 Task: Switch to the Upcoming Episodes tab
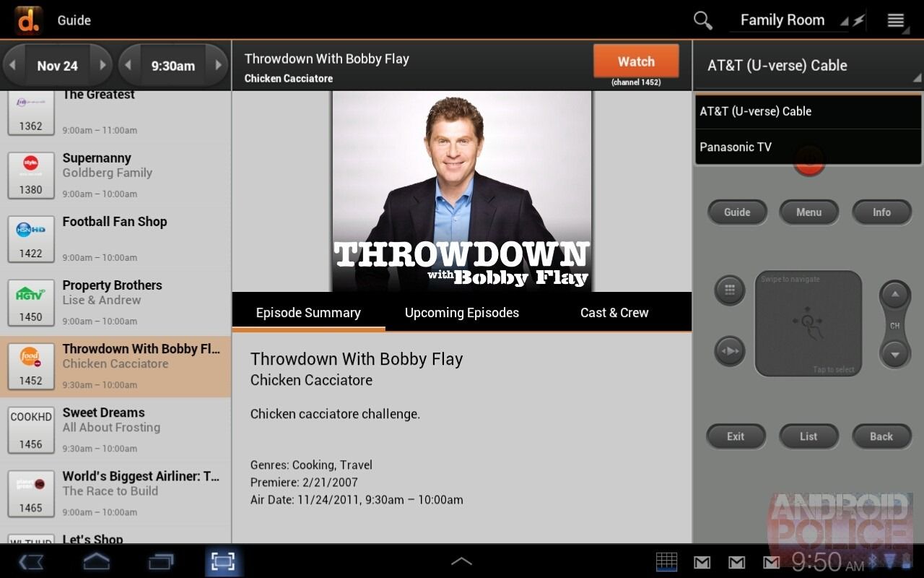coord(461,312)
